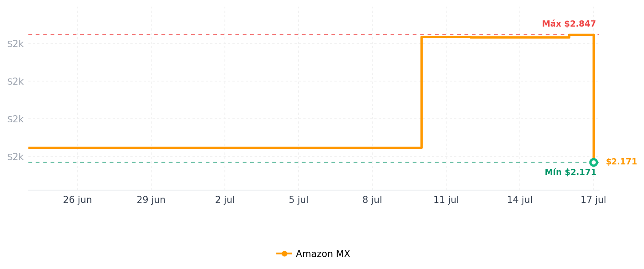Screen dimensions: 644x269
Task: Click the 26 jun date axis label
Action: [x=78, y=200]
